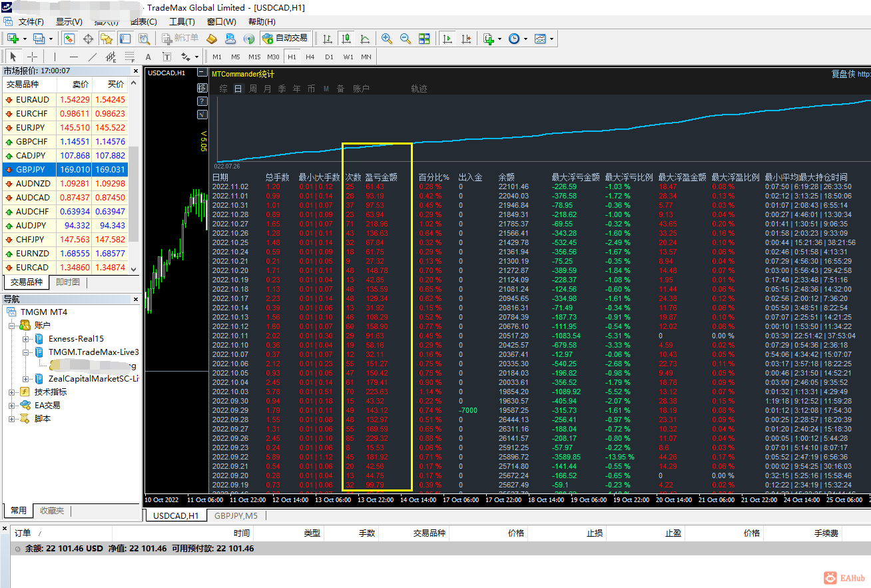Toggle the Navigator window star-folder icon
This screenshot has height=588, width=871.
(107, 39)
